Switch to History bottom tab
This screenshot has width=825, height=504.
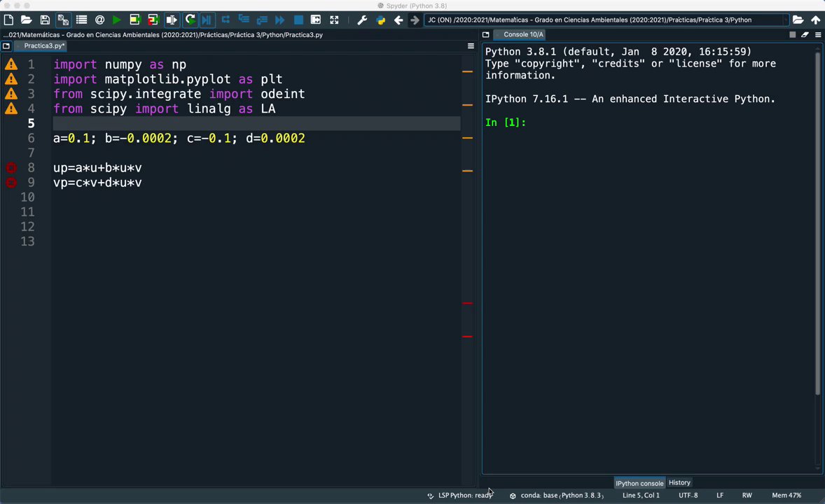tap(679, 482)
